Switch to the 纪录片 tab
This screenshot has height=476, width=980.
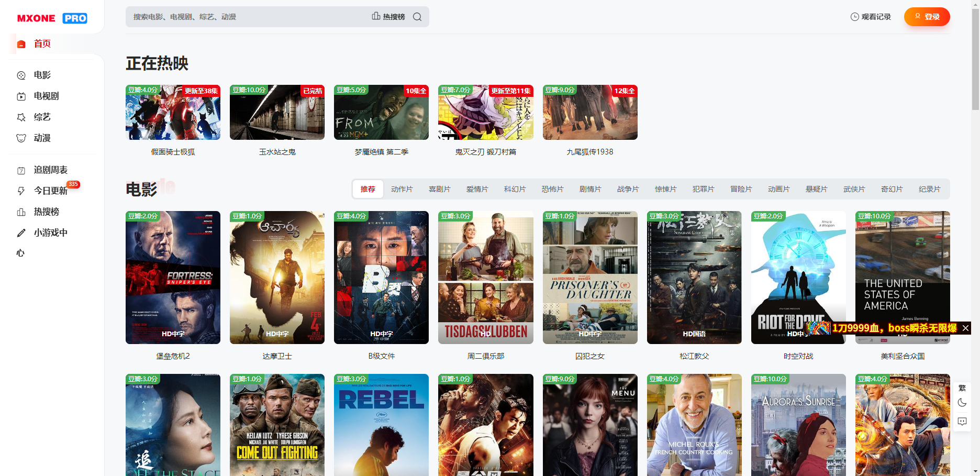(930, 189)
